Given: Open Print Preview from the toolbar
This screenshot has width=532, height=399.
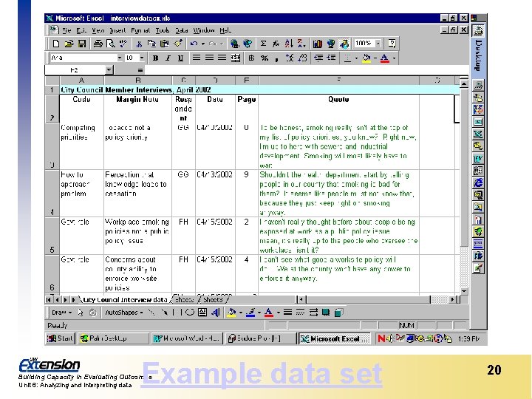Looking at the screenshot, I should click(x=111, y=44).
